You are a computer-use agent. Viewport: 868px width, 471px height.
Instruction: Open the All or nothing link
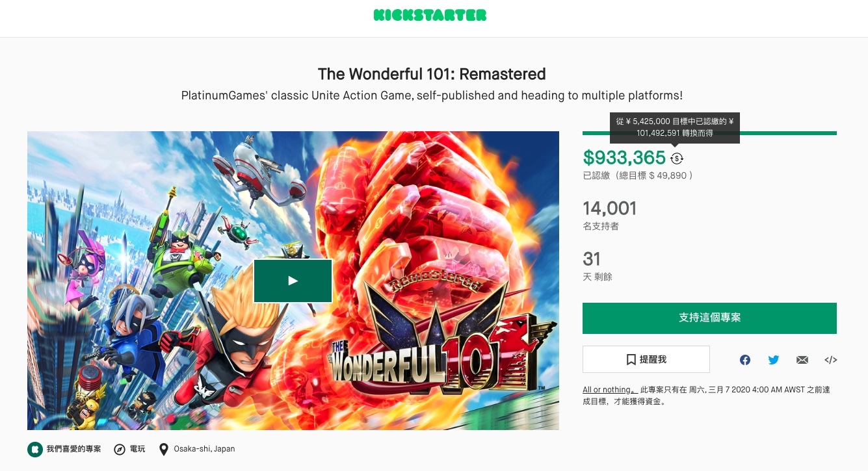[607, 390]
